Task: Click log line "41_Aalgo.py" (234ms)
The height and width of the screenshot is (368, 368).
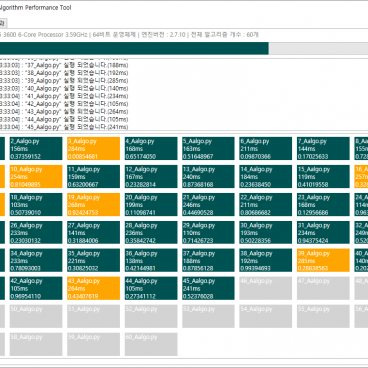Action: [64, 96]
